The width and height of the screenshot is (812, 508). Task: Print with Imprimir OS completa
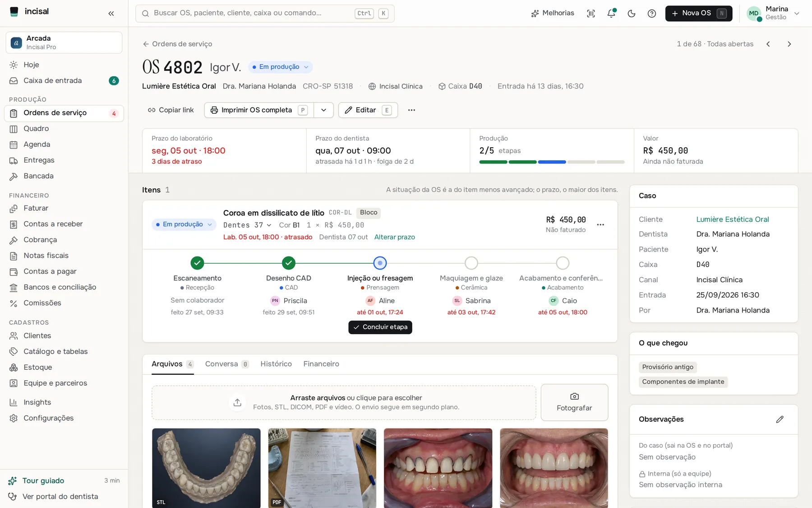pyautogui.click(x=259, y=110)
